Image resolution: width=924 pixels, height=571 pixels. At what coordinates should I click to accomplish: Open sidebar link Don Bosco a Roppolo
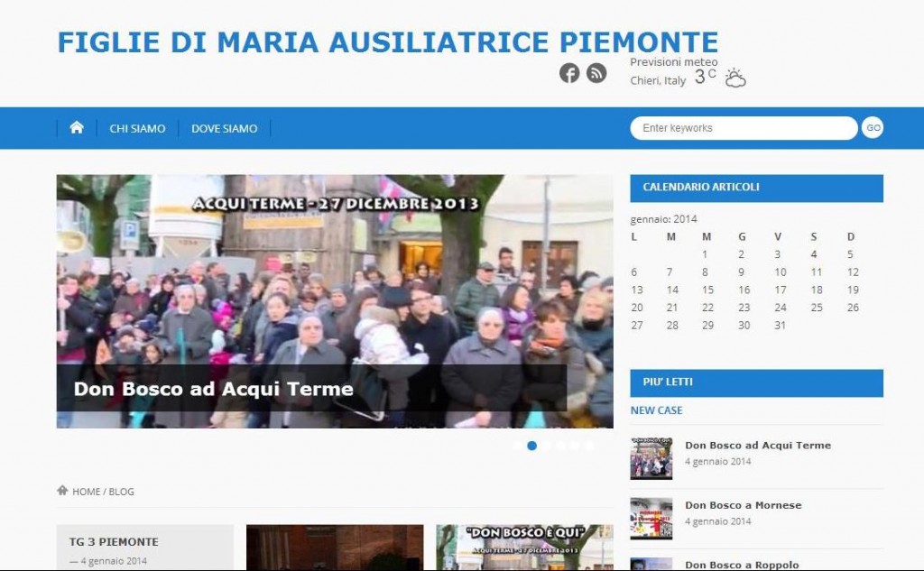(742, 565)
